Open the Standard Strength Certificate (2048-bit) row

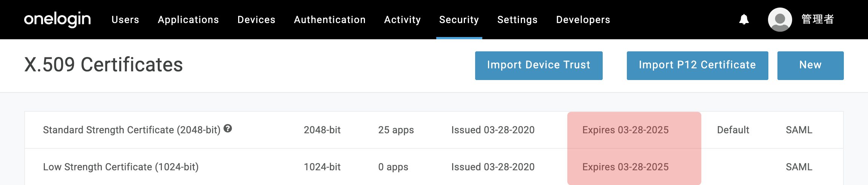pos(434,130)
